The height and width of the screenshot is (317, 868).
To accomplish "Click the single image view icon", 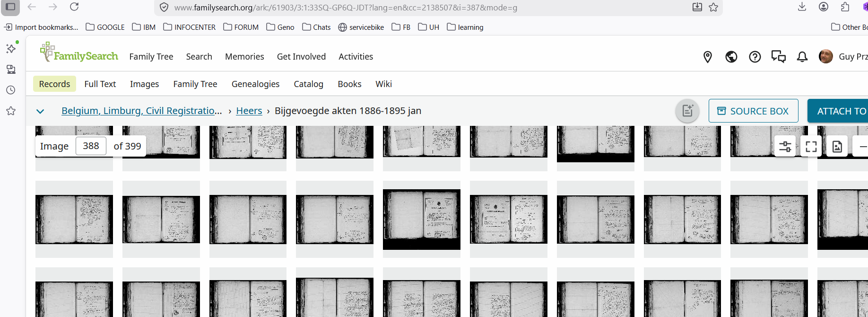I will (x=837, y=147).
